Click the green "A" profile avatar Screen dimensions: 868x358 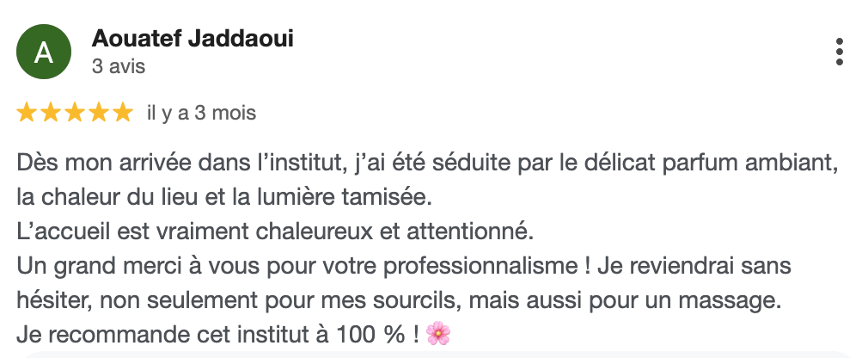tap(43, 52)
